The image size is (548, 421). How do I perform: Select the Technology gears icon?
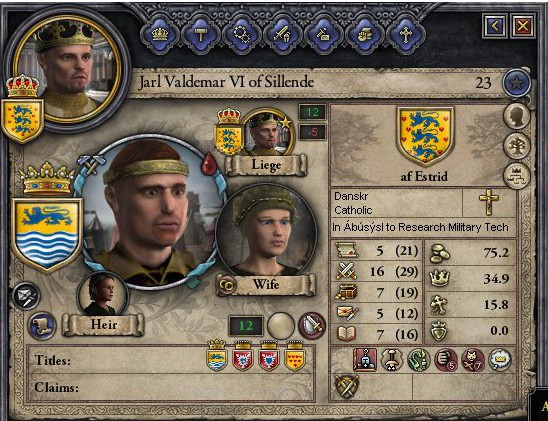[241, 34]
